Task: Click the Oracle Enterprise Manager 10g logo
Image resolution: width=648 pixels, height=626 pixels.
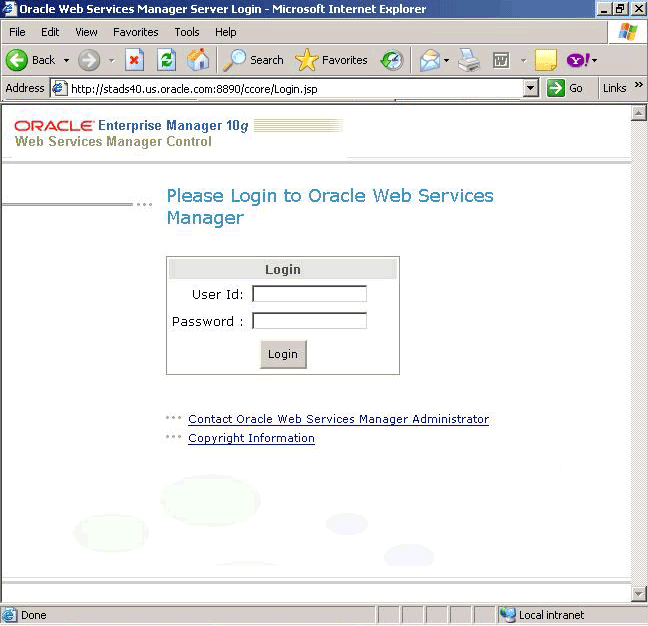Action: pyautogui.click(x=131, y=126)
